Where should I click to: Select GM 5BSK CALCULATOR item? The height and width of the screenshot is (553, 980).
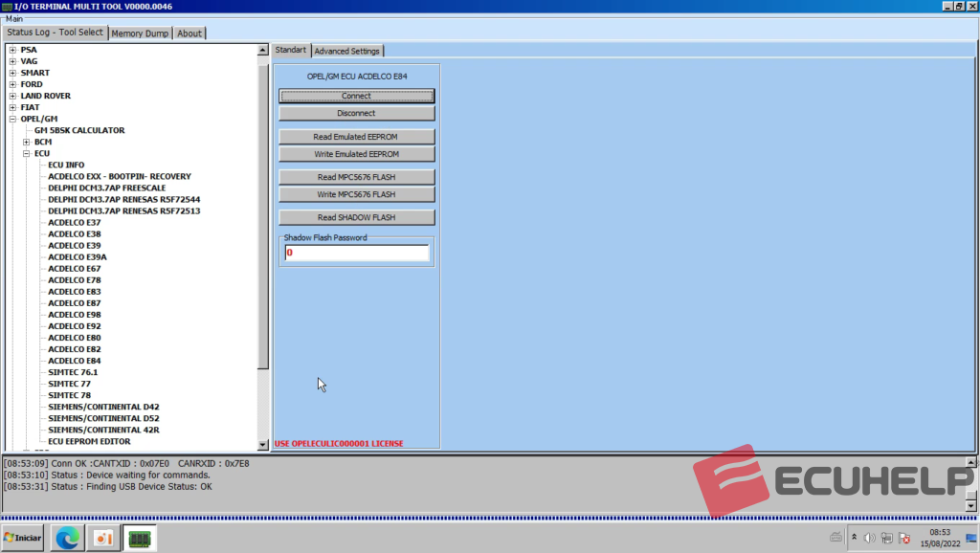click(x=79, y=130)
